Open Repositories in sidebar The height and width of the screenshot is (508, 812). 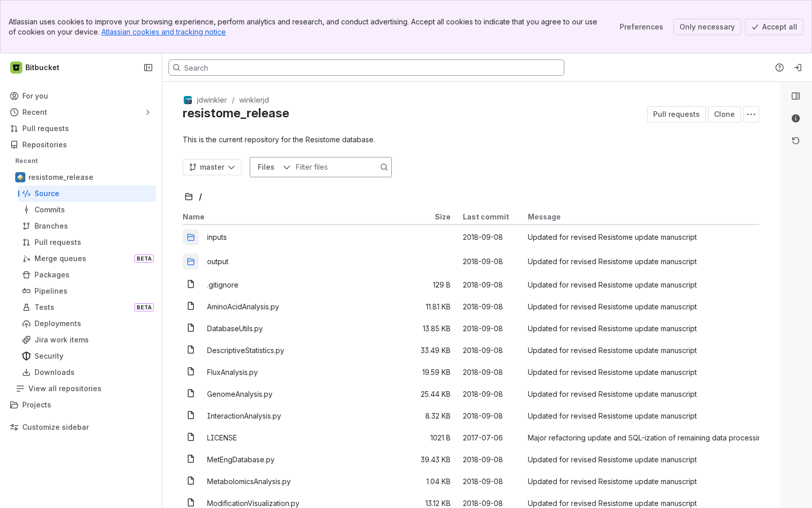[x=81, y=145]
